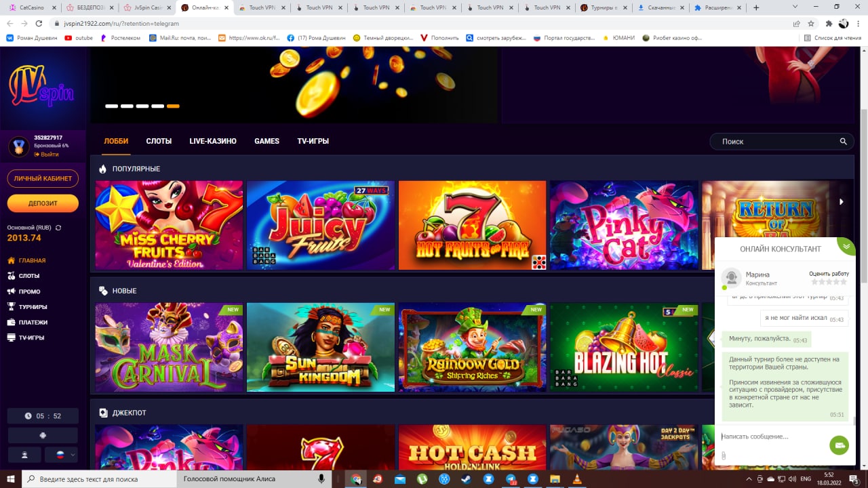Viewport: 868px width, 488px height.
Task: Collapse the online consultant chat window
Action: (846, 246)
